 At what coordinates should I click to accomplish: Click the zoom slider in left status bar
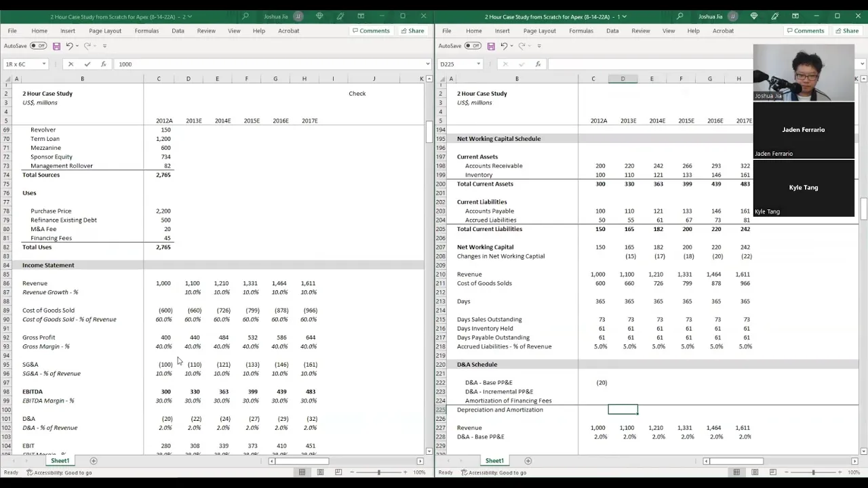[378, 472]
